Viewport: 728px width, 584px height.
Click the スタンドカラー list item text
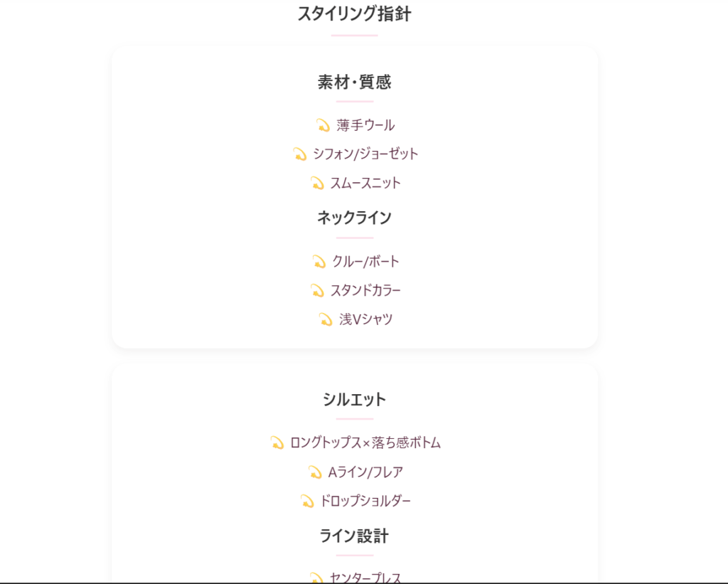pos(365,291)
